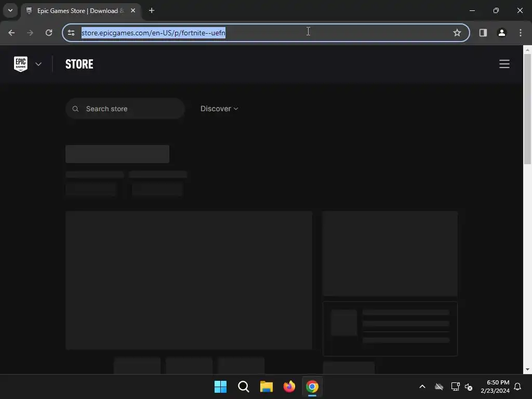532x399 pixels.
Task: Go to the STORE home link
Action: 79,64
